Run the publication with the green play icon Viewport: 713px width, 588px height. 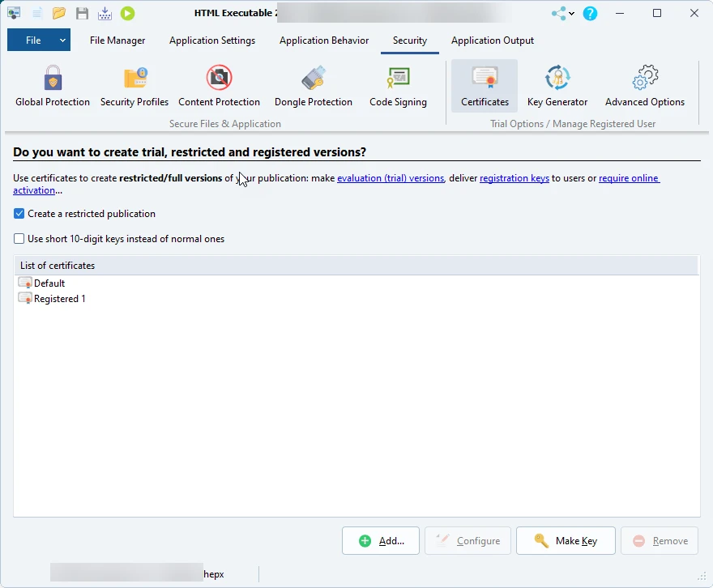point(127,13)
